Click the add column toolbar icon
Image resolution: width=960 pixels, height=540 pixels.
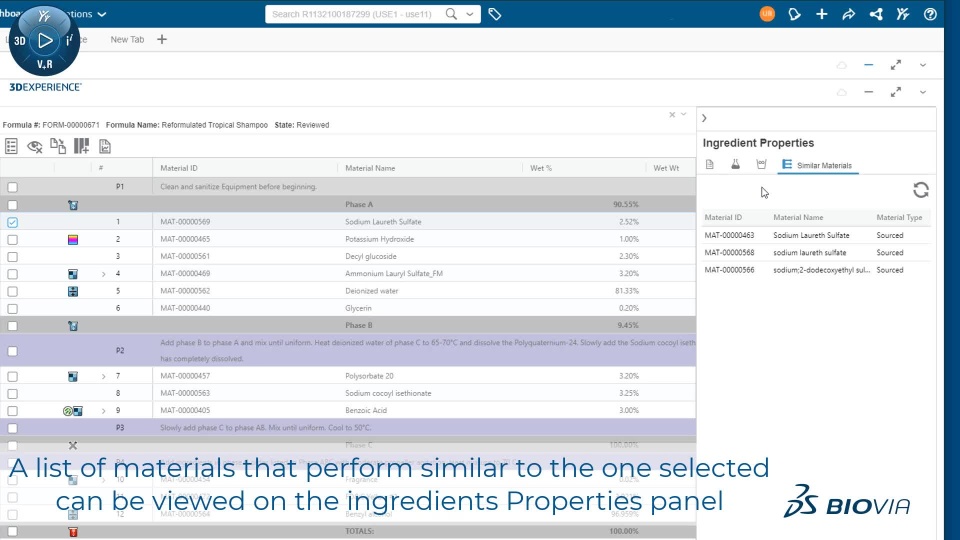click(81, 146)
